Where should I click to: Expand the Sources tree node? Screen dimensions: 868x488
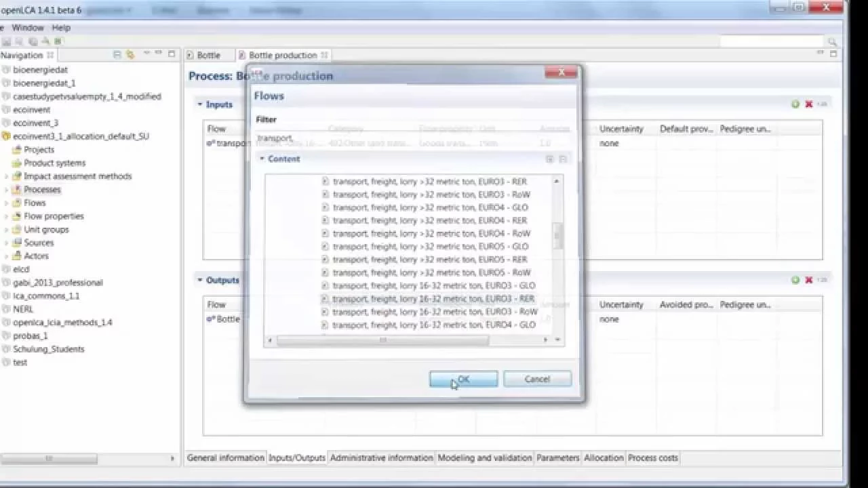[x=7, y=243]
